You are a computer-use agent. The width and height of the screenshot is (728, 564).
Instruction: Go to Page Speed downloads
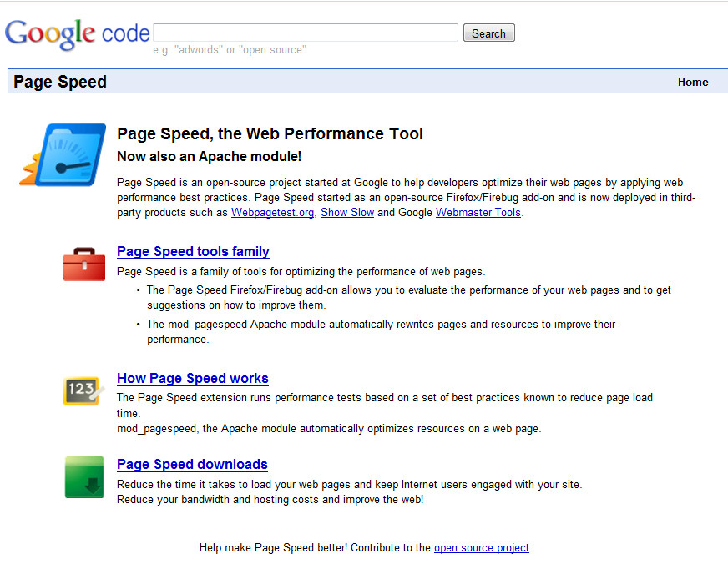192,464
